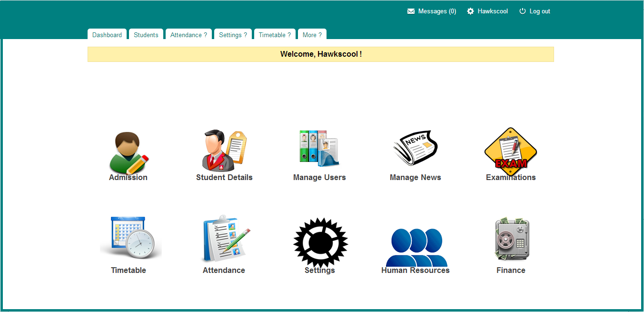
Task: Click the Messages envelope icon
Action: pyautogui.click(x=411, y=11)
